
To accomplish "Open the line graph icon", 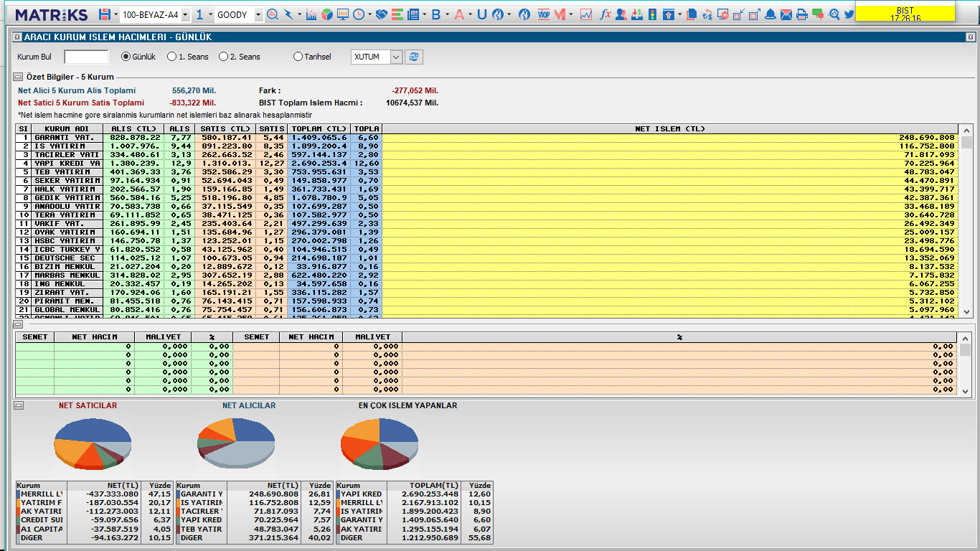I will click(585, 14).
